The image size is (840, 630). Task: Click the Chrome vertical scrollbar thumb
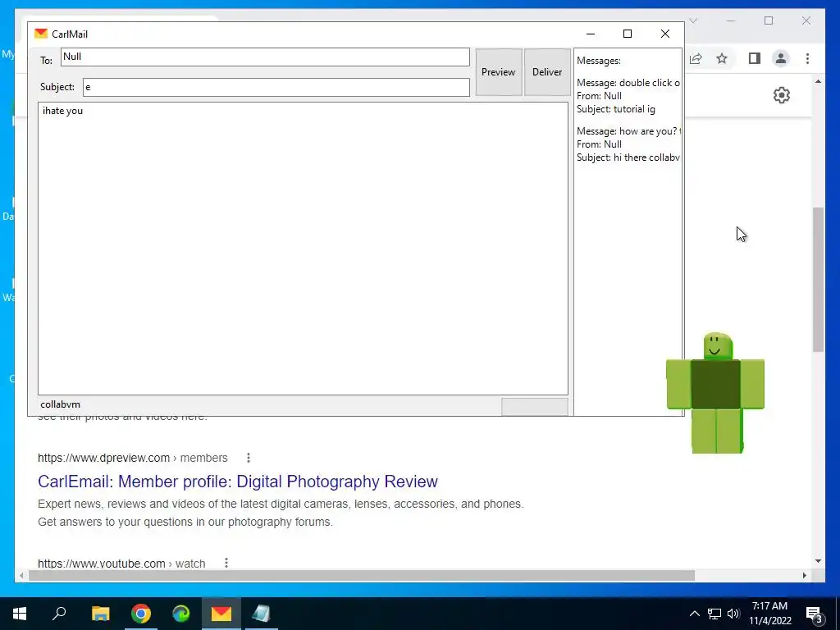click(818, 279)
